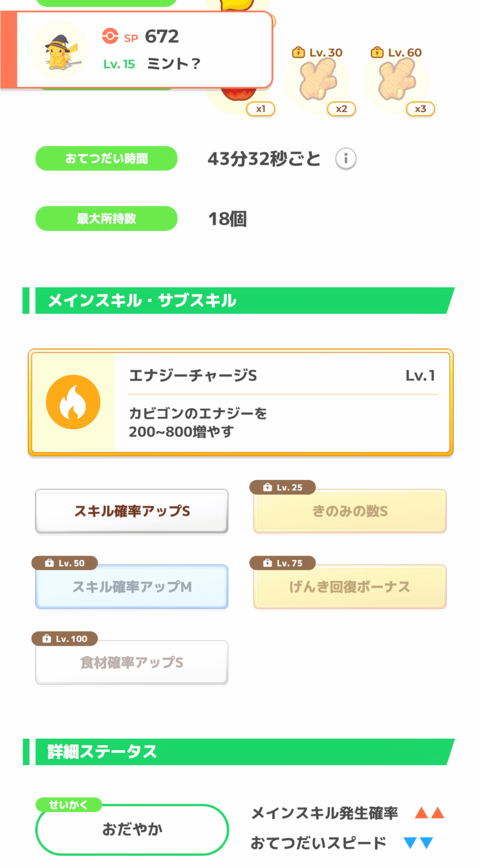The image size is (481, 868).
Task: Tap the locked 食材確率アップS sub skill
Action: [x=132, y=663]
